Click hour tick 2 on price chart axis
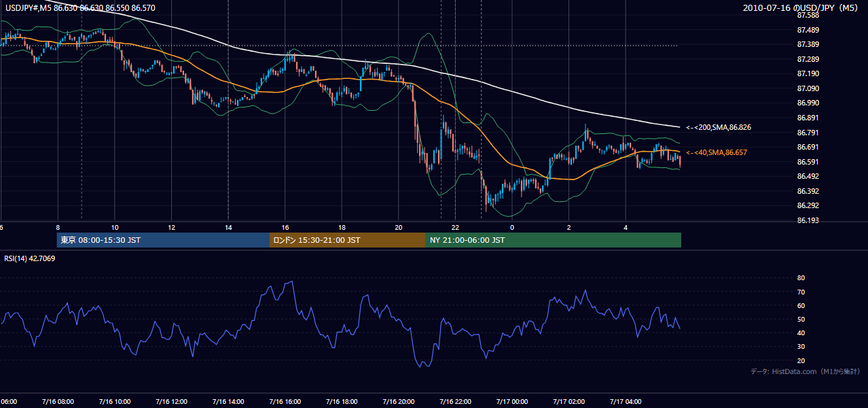The image size is (868, 408). click(568, 227)
